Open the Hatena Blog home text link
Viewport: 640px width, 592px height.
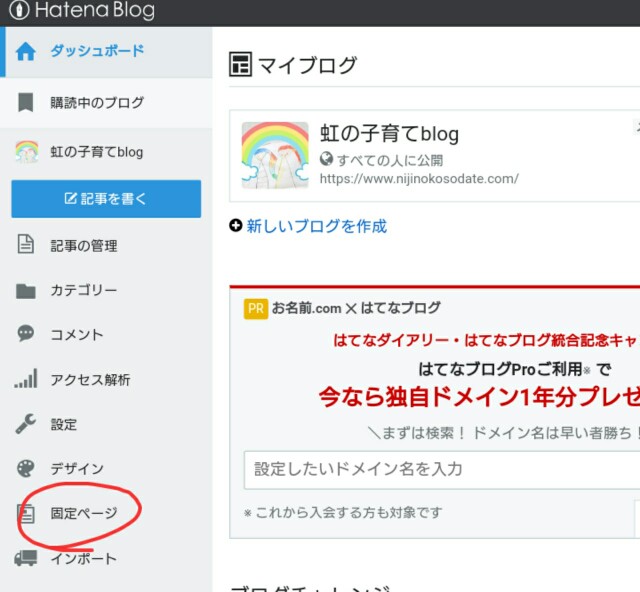[x=95, y=10]
